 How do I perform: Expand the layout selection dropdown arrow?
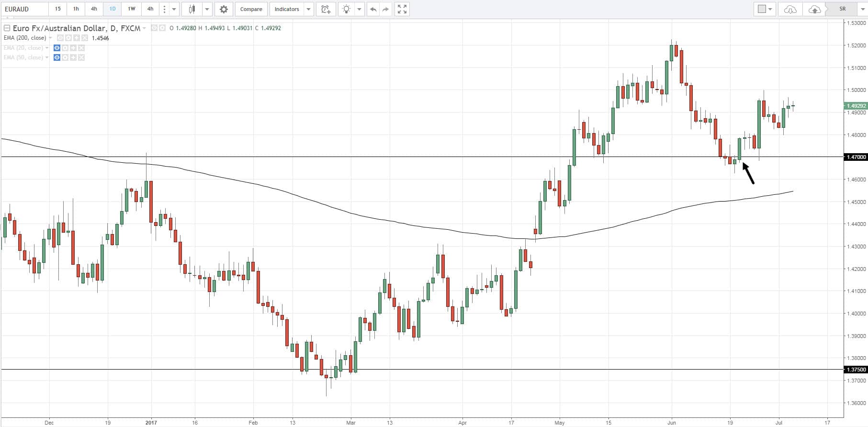770,9
